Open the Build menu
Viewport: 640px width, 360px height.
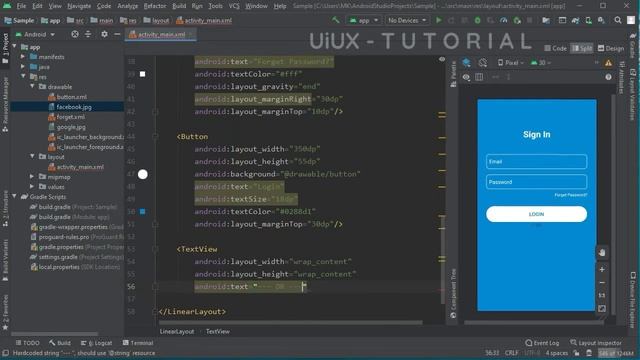(x=179, y=6)
